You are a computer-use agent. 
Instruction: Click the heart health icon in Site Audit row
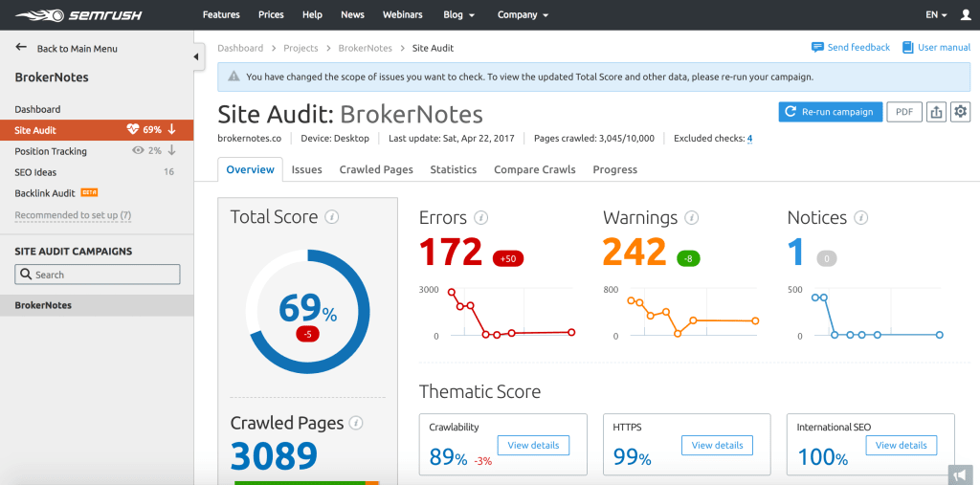[132, 130]
